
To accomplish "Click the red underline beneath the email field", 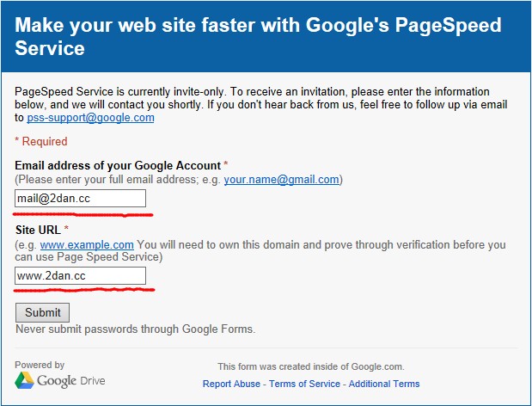I will click(x=83, y=214).
